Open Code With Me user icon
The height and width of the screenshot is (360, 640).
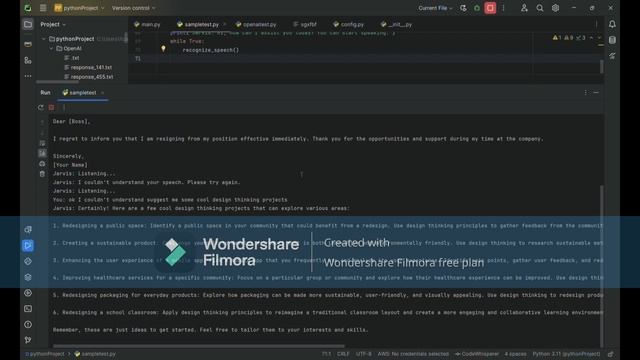(x=524, y=8)
